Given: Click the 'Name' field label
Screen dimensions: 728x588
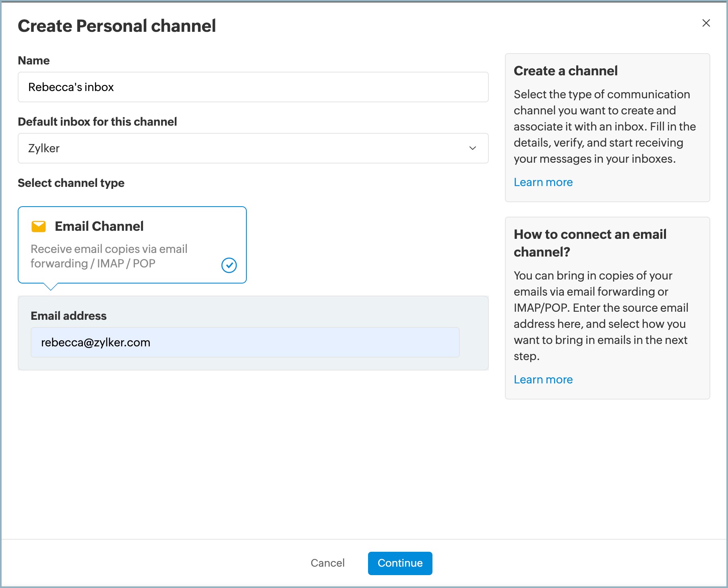Looking at the screenshot, I should [x=34, y=61].
